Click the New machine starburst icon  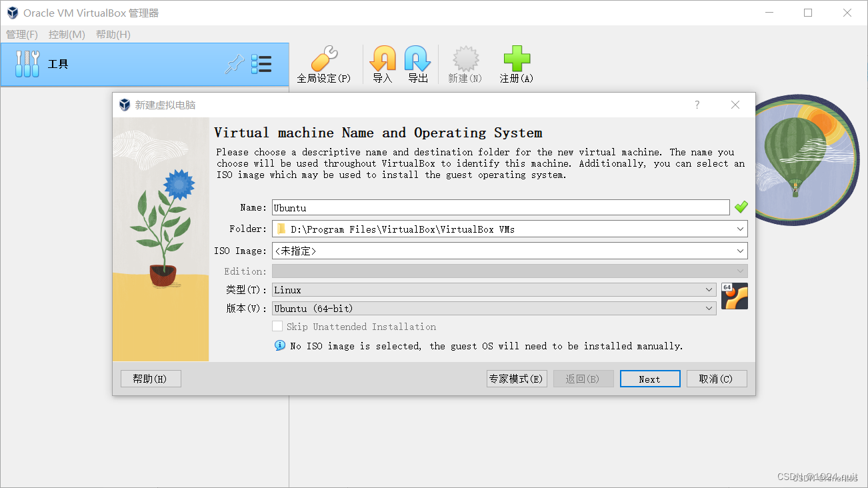tap(465, 58)
